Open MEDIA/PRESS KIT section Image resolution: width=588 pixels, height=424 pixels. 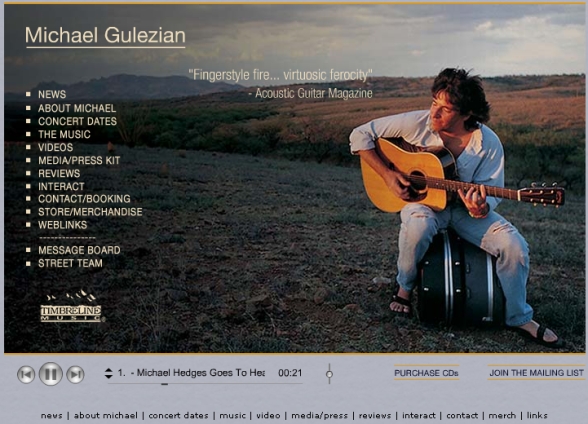tap(79, 160)
